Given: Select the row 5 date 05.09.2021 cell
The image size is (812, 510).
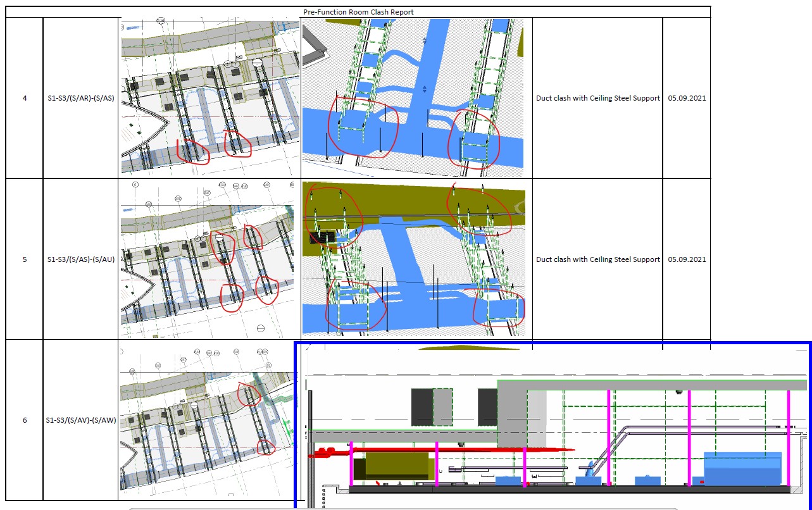Looking at the screenshot, I should pyautogui.click(x=687, y=259).
